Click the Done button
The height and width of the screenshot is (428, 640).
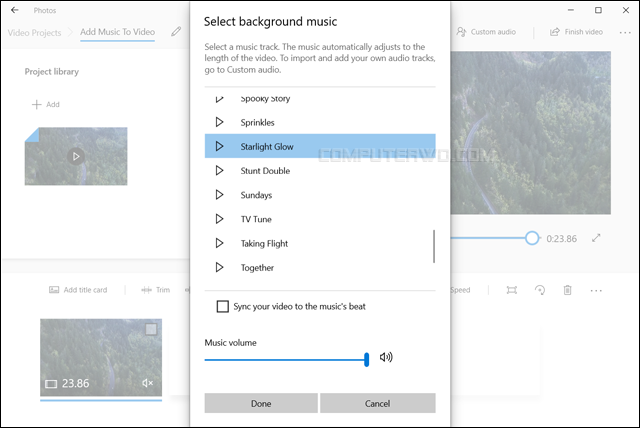click(261, 403)
